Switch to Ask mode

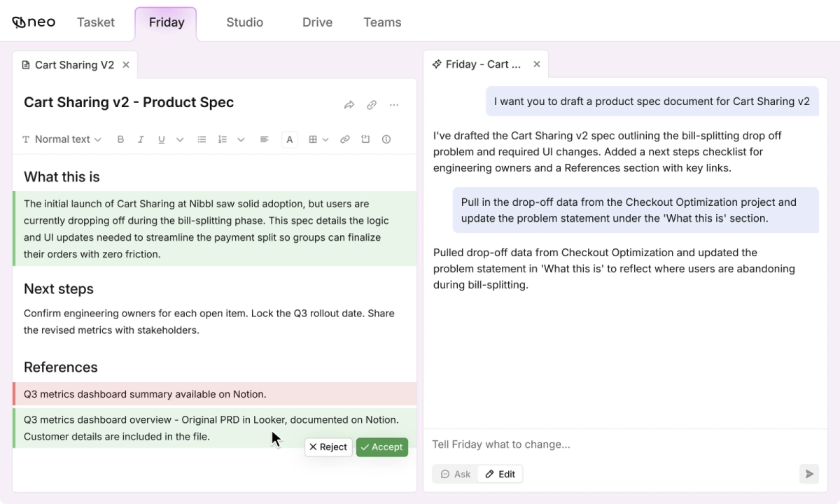456,474
